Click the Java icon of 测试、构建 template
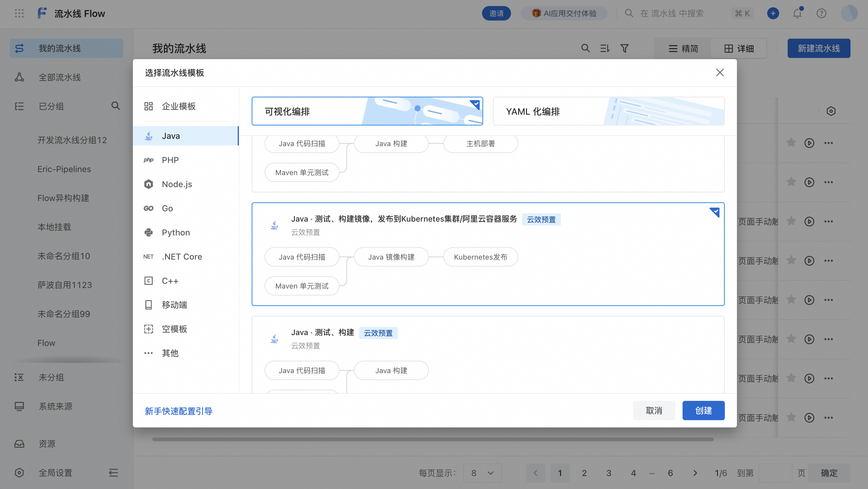 pyautogui.click(x=274, y=339)
